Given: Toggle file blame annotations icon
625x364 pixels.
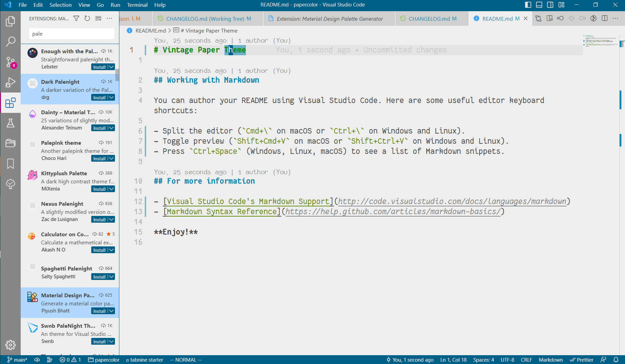Looking at the screenshot, I should [x=593, y=18].
